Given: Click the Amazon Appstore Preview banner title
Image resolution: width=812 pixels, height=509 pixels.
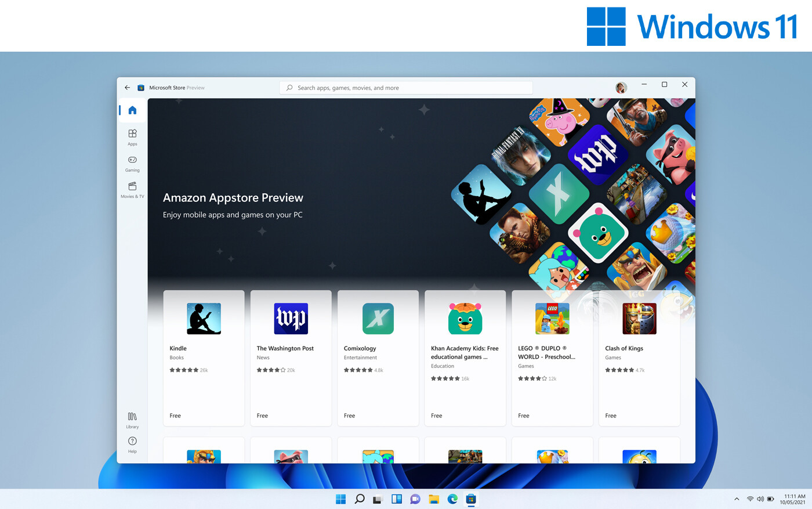Looking at the screenshot, I should click(x=233, y=198).
